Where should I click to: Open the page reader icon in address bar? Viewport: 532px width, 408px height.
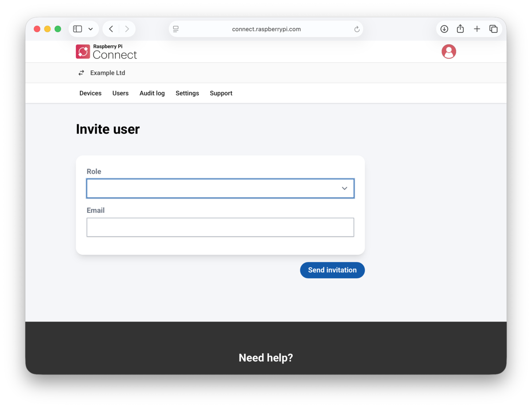click(176, 29)
